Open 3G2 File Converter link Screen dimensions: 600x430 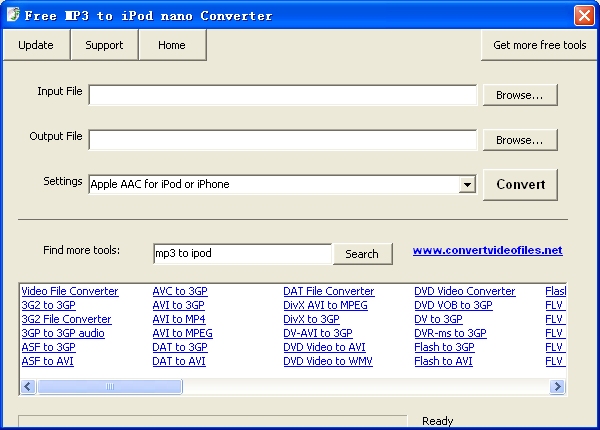[67, 319]
